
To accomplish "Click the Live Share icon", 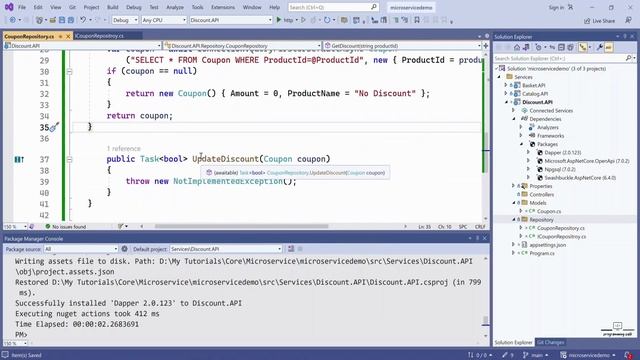I will (599, 20).
